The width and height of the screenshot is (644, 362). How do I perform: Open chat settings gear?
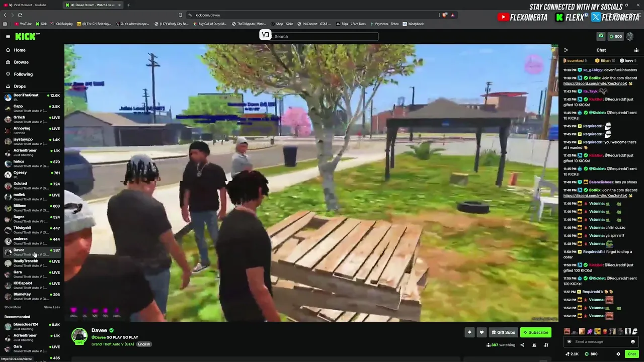click(618, 354)
